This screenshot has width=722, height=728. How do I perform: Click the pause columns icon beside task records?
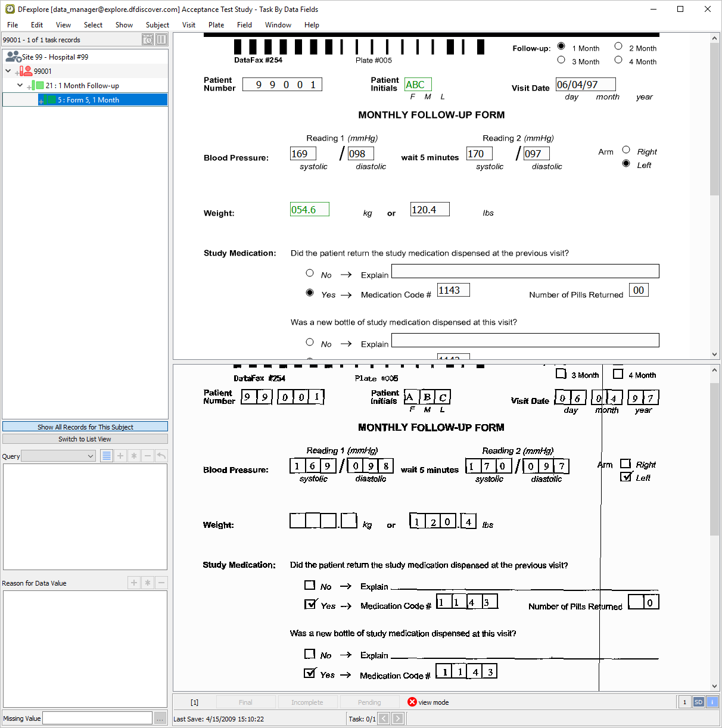tap(161, 40)
